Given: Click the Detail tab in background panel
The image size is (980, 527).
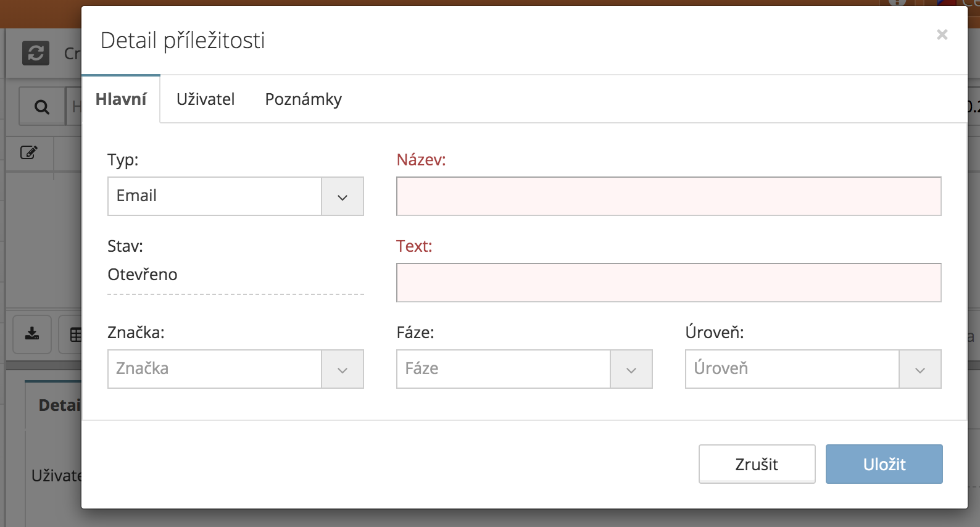Looking at the screenshot, I should click(54, 405).
